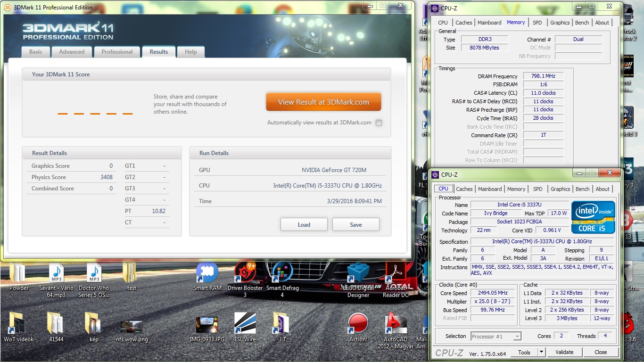Launch AutoCAD 2012 - Magyar shortcut
This screenshot has height=362, width=644.
[396, 330]
